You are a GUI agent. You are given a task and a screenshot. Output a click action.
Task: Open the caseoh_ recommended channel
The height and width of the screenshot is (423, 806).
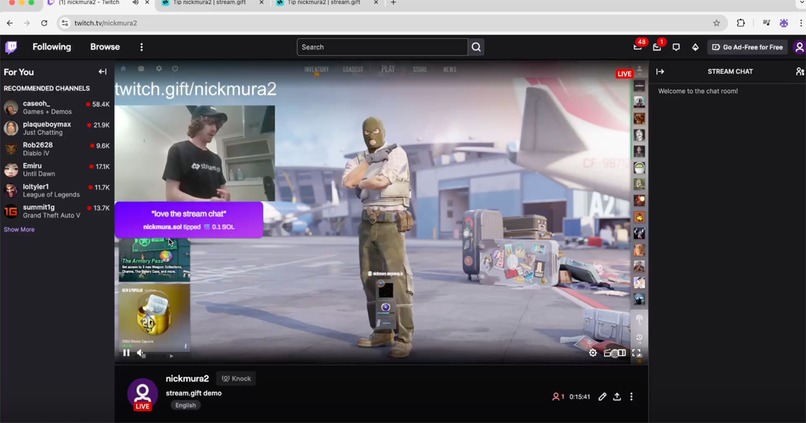click(x=57, y=107)
